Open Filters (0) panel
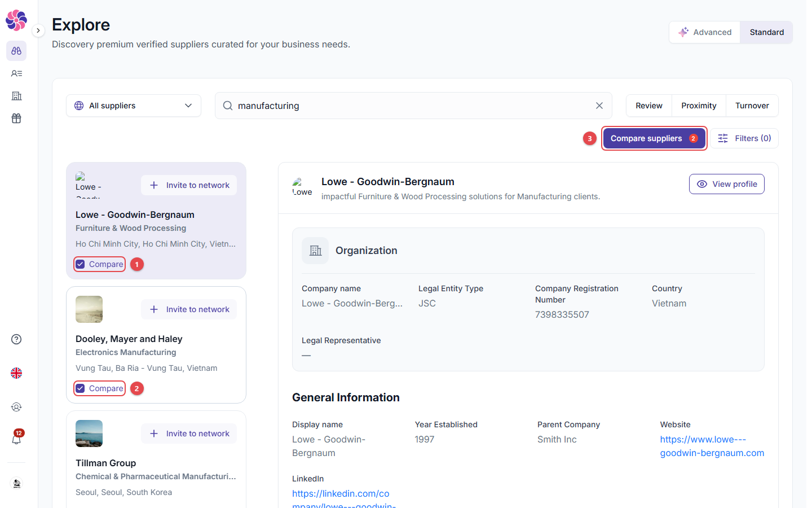The height and width of the screenshot is (508, 812). pos(744,138)
